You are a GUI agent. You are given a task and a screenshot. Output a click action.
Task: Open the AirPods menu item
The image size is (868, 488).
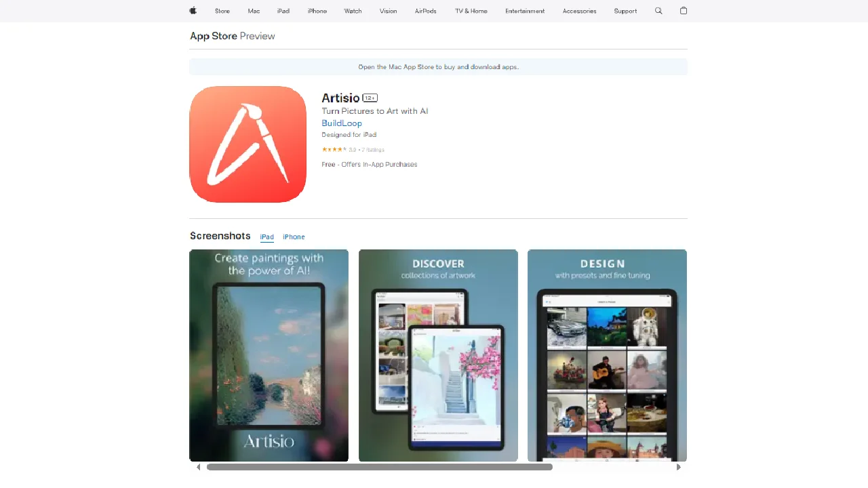point(425,11)
